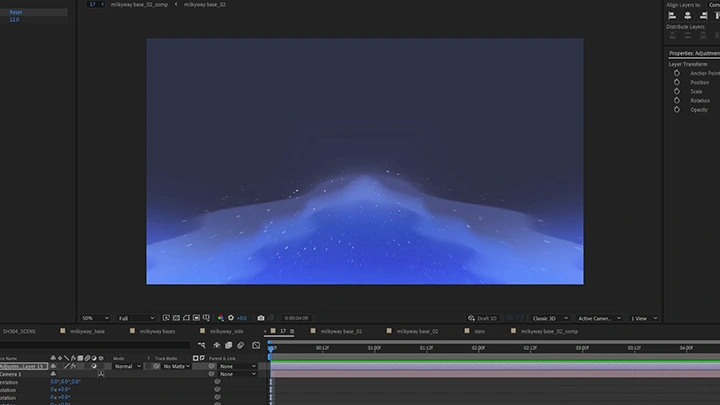
Task: Click the +0.0 exposure value
Action: 242,318
